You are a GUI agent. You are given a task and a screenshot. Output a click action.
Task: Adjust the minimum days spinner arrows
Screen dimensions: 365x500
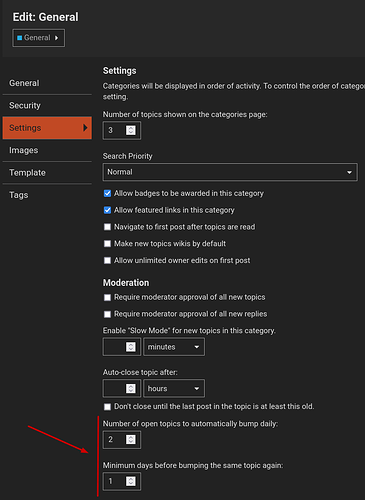(131, 481)
